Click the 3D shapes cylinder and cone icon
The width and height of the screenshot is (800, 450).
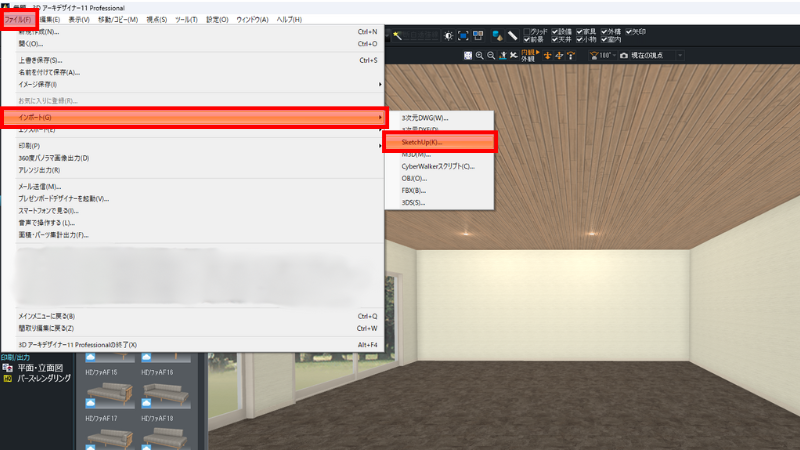coord(497,35)
